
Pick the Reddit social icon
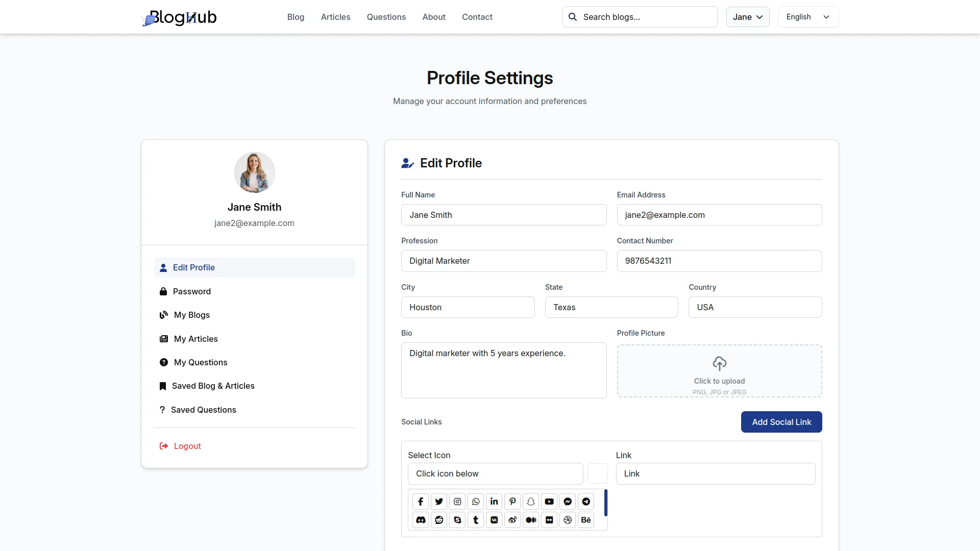tap(439, 520)
